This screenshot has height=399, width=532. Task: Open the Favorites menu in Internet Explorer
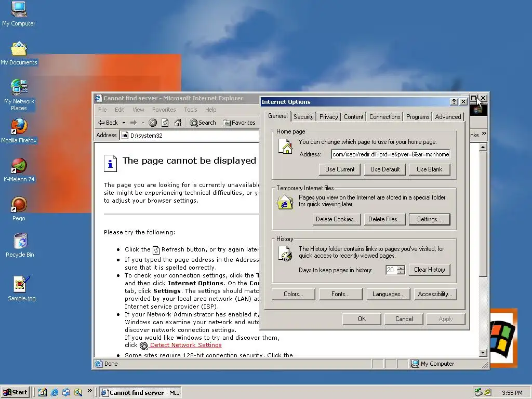pos(164,110)
